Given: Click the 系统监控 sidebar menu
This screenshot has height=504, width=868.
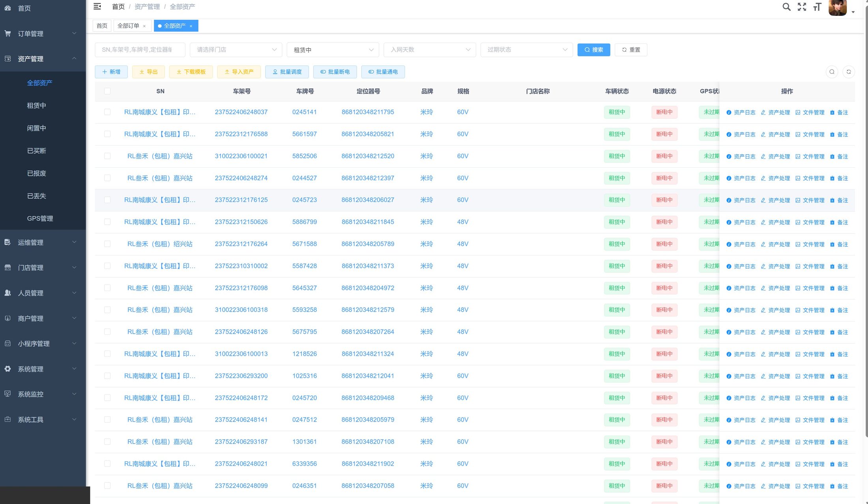Looking at the screenshot, I should [43, 394].
